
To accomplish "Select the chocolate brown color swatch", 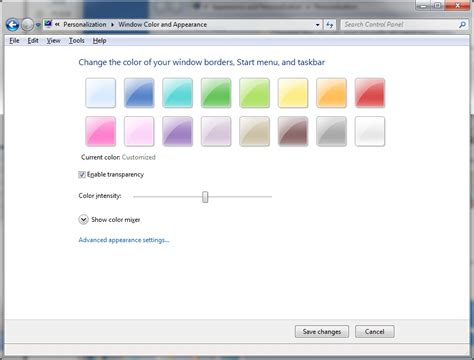I will point(293,131).
